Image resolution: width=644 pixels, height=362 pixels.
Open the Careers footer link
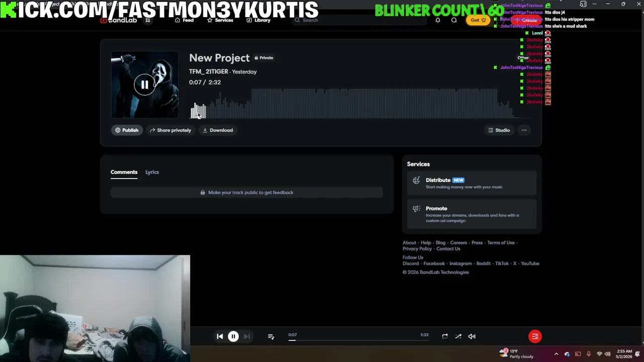tap(458, 243)
